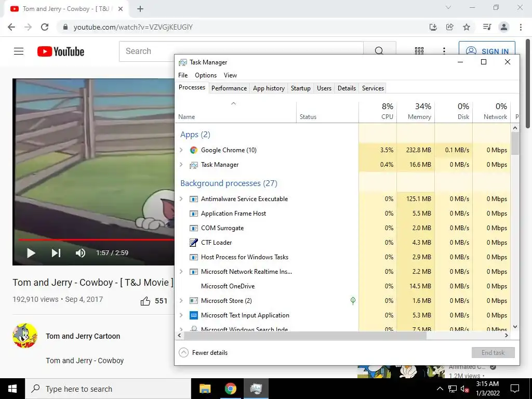Close the Tom and Jerry browser tab

pos(121,9)
